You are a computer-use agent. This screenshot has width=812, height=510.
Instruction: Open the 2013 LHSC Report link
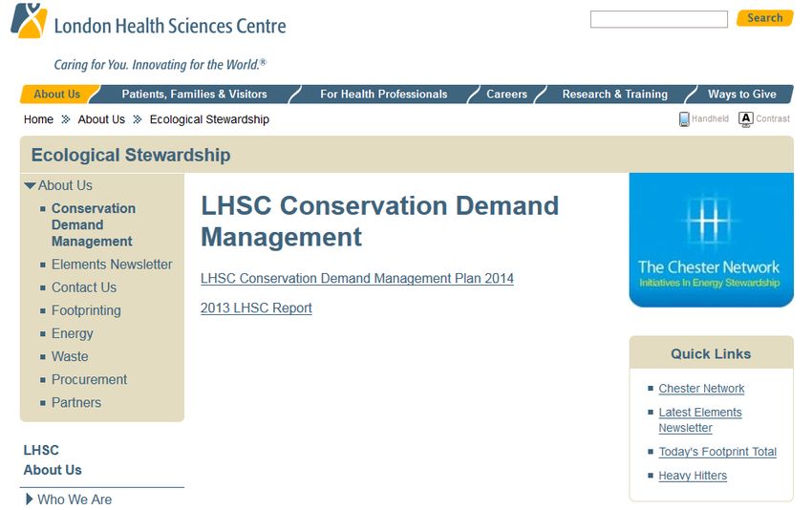pos(256,308)
